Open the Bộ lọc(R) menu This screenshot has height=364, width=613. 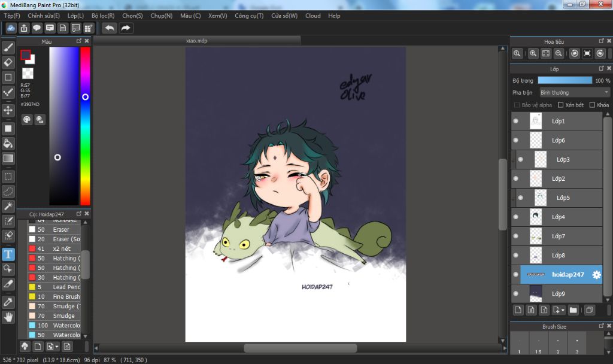click(103, 16)
